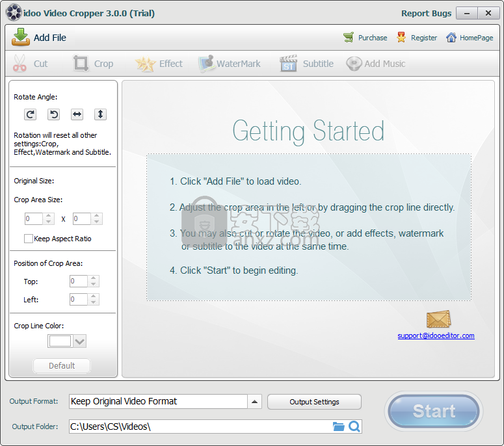Screen dimensions: 504x446
Task: Click the Start button
Action: click(x=434, y=411)
